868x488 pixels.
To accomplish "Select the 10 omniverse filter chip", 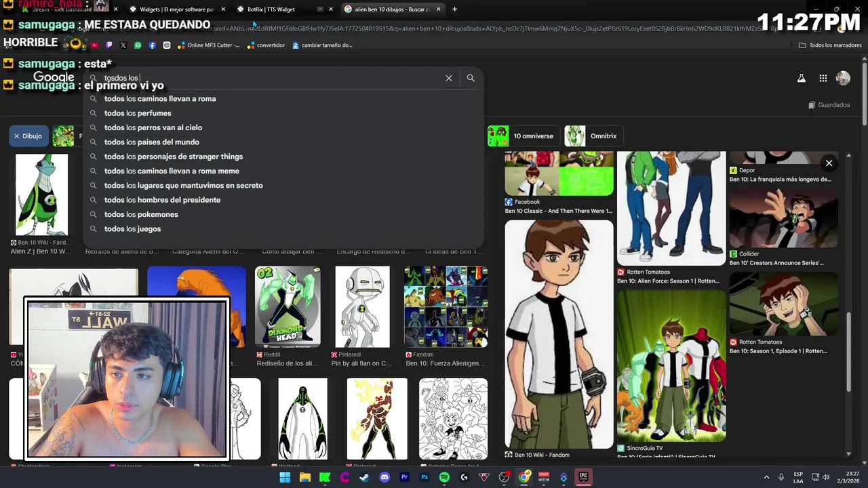I will 524,136.
